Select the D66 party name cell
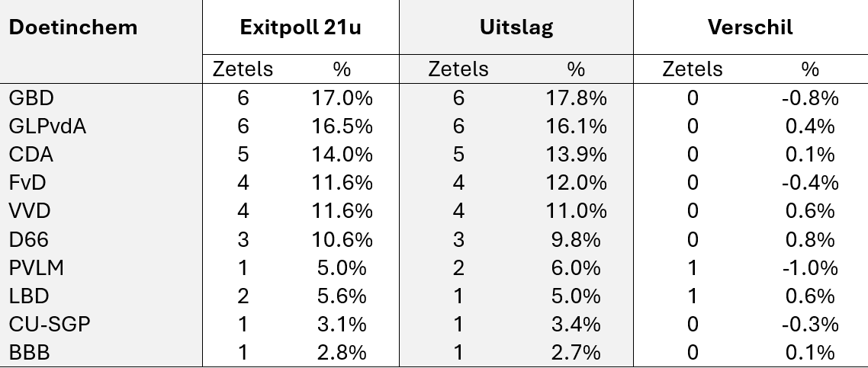 [x=29, y=239]
